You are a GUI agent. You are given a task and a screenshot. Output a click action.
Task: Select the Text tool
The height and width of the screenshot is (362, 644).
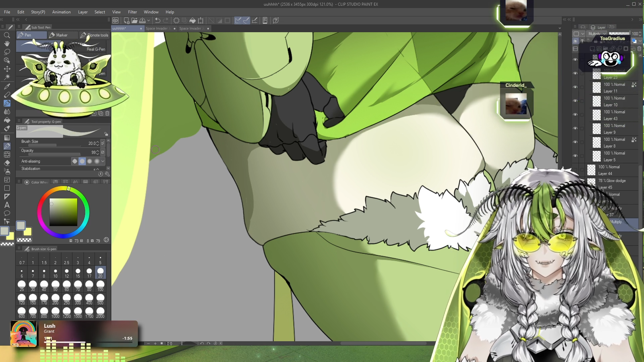pyautogui.click(x=7, y=205)
